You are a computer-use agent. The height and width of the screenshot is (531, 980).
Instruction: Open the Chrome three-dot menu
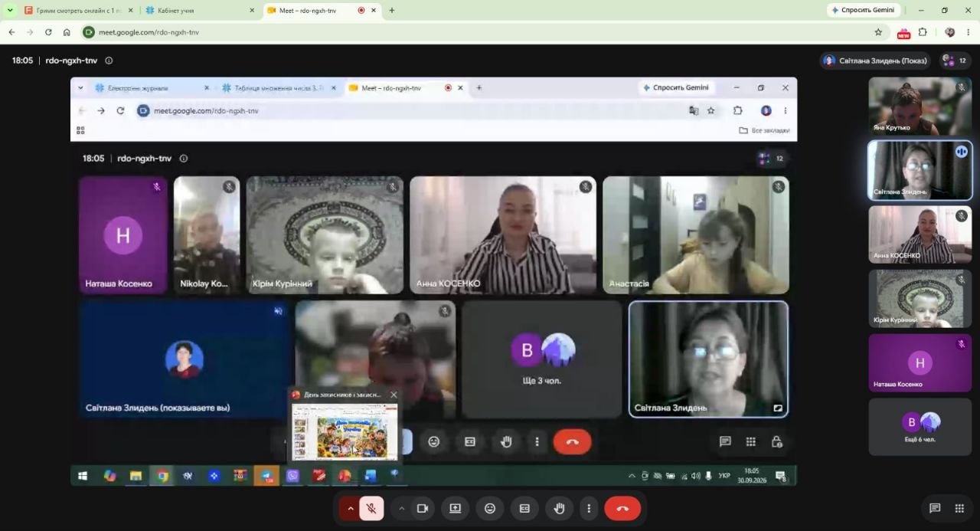(969, 32)
